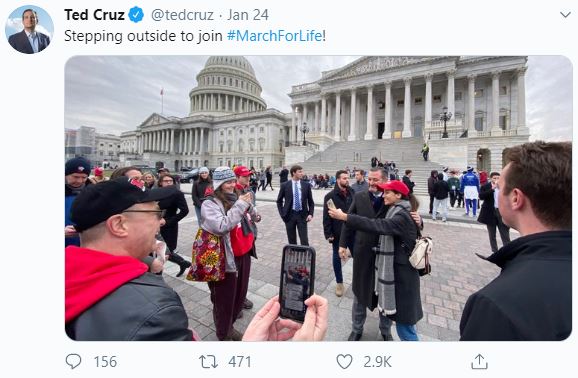The height and width of the screenshot is (378, 578).
Task: Open Ted Cruz's profile avatar picture
Action: pos(29,30)
